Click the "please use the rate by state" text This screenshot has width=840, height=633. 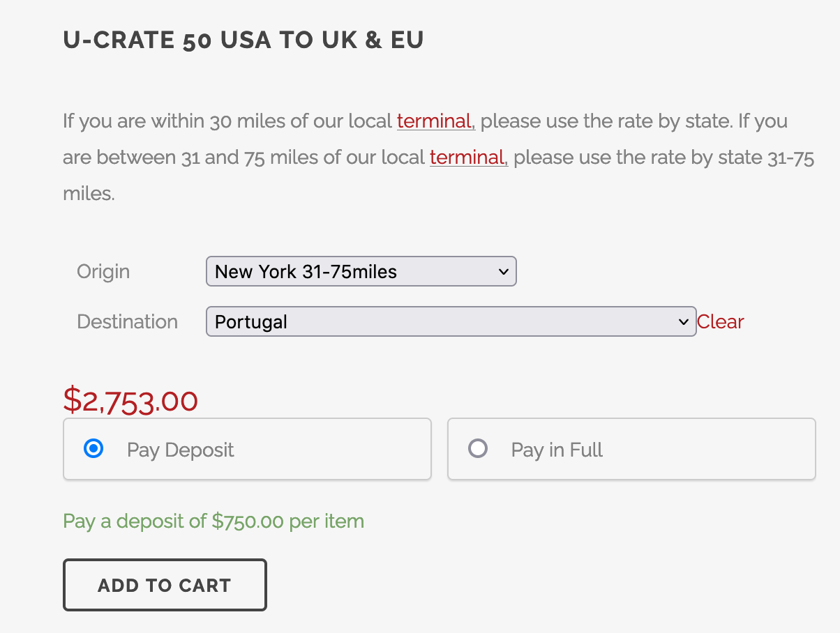point(606,121)
